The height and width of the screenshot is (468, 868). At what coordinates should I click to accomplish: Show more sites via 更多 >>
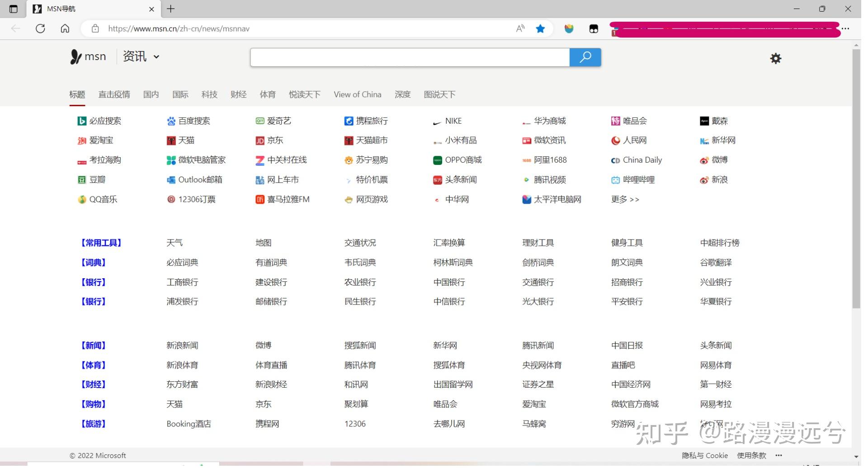click(x=629, y=201)
